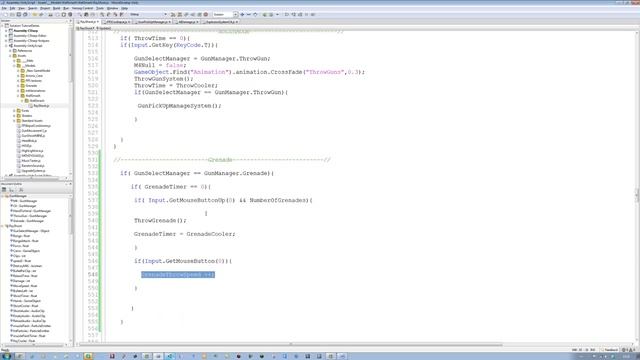This screenshot has width=640, height=360.
Task: Switch to the ExplosionSystemCS.js editor tab
Action: click(220, 22)
